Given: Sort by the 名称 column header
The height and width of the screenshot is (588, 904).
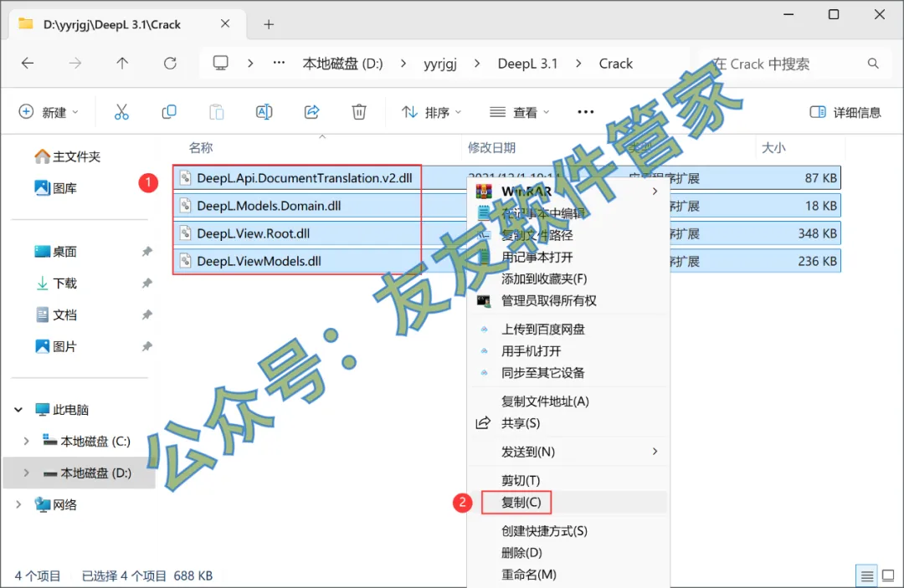Looking at the screenshot, I should 201,147.
